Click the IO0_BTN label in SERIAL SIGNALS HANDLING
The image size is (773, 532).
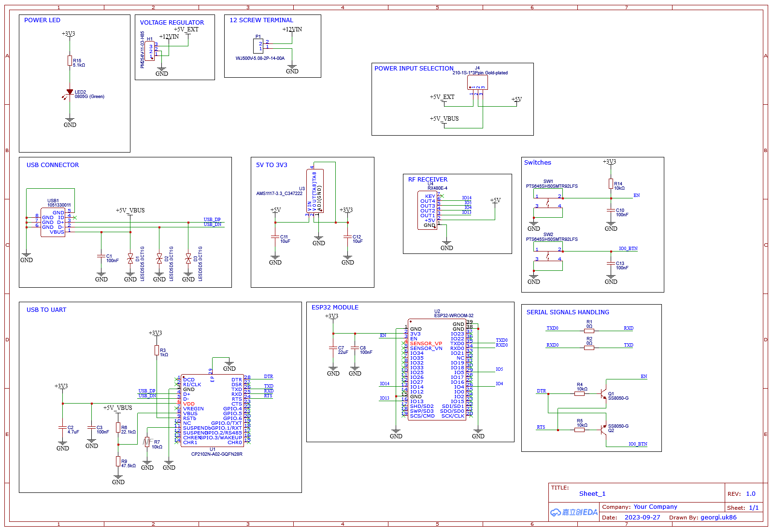638,444
